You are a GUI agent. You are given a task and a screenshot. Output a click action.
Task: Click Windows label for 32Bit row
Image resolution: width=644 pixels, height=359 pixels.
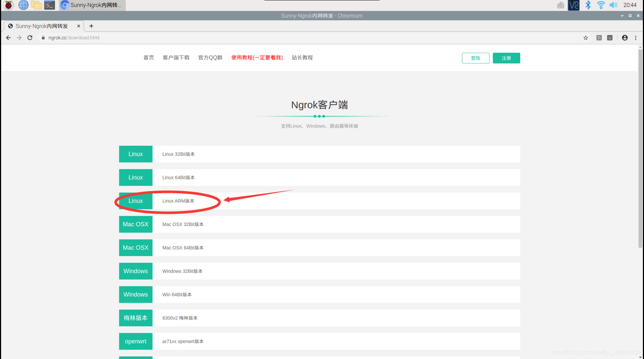[x=135, y=271]
